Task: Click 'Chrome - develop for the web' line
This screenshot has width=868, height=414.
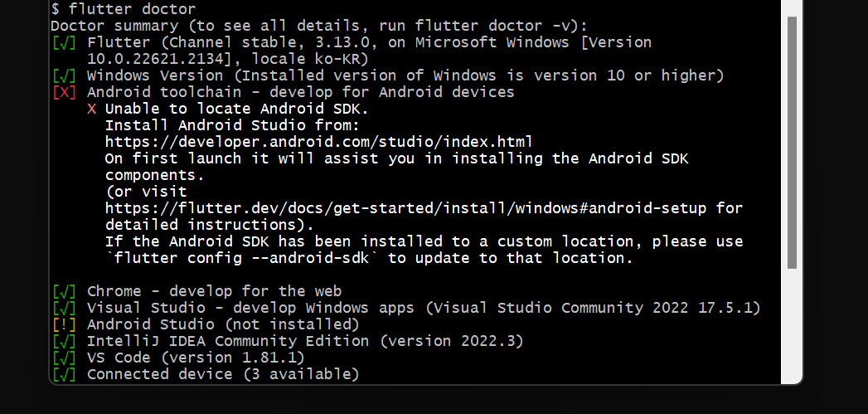Action: (x=214, y=291)
